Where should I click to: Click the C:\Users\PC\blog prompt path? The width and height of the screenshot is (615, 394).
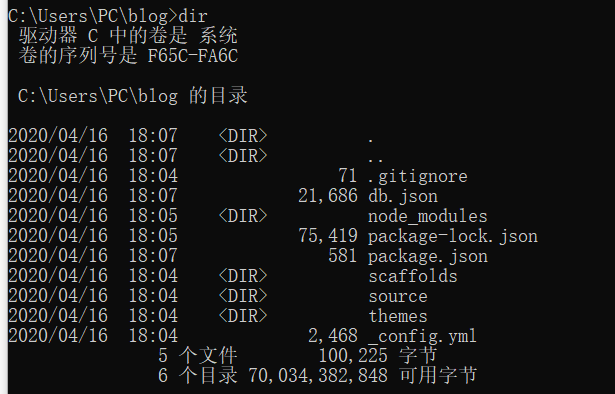88,16
